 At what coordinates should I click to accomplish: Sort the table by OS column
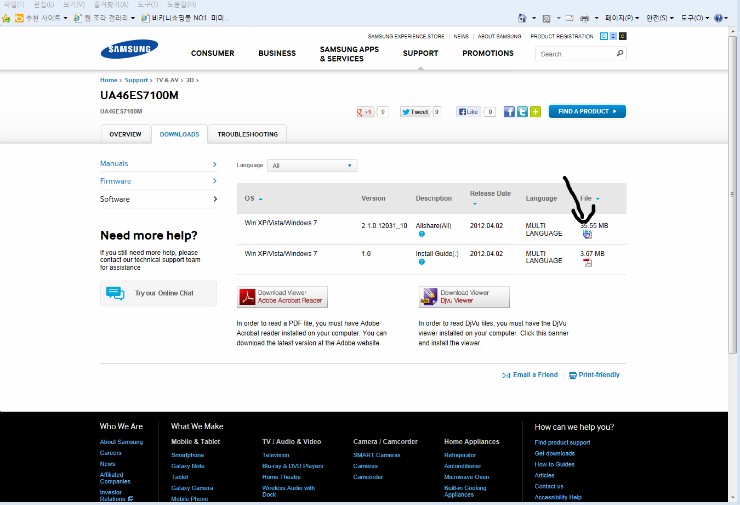[253, 199]
